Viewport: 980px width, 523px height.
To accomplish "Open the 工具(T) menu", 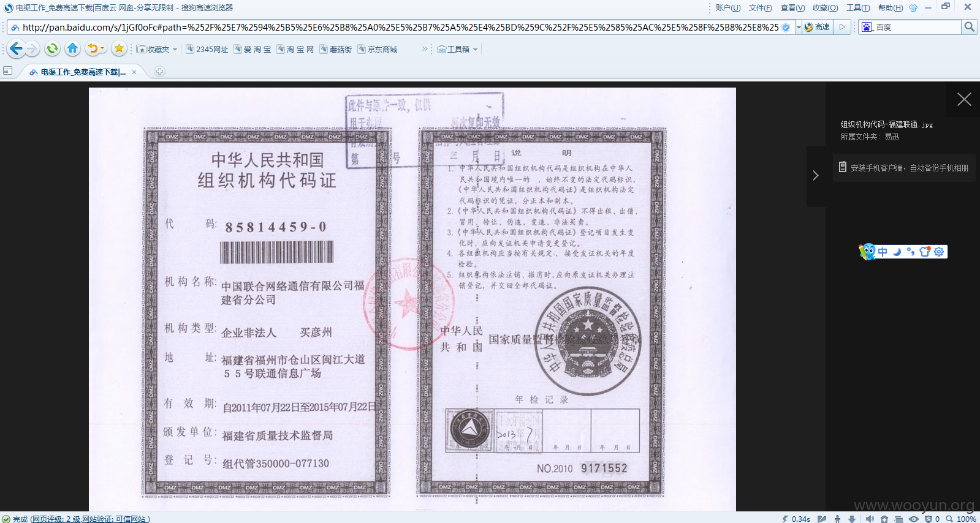I will point(858,8).
